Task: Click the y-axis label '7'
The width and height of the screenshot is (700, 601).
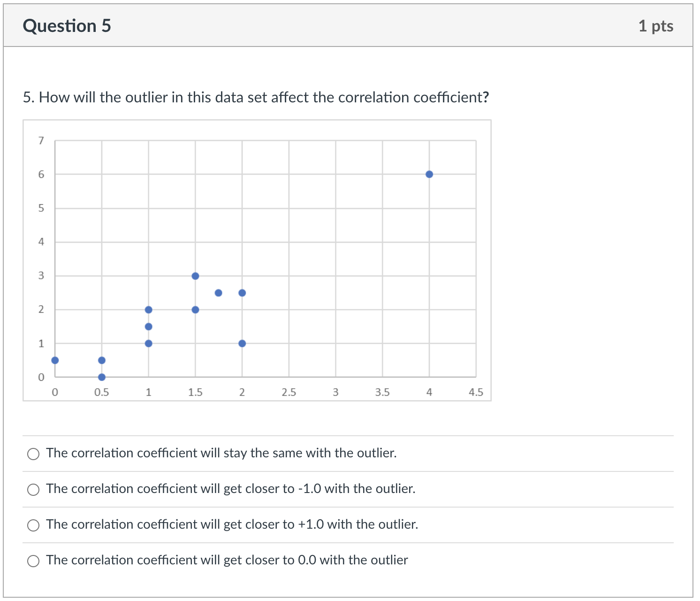Action: coord(41,141)
